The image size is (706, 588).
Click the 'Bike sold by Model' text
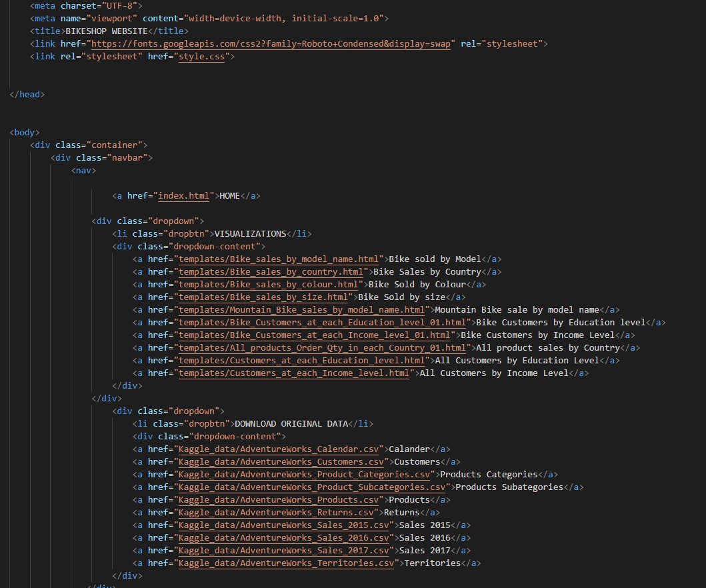tap(435, 259)
